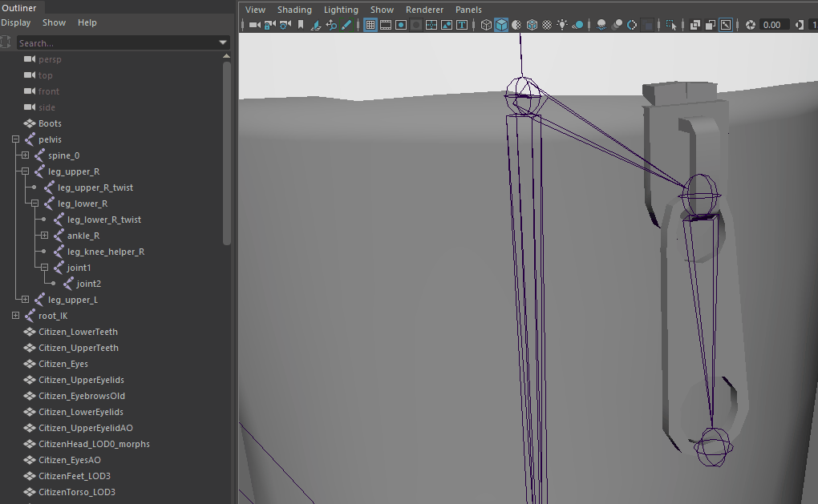The image size is (818, 504).
Task: Click the Select Camera icon
Action: coord(254,25)
